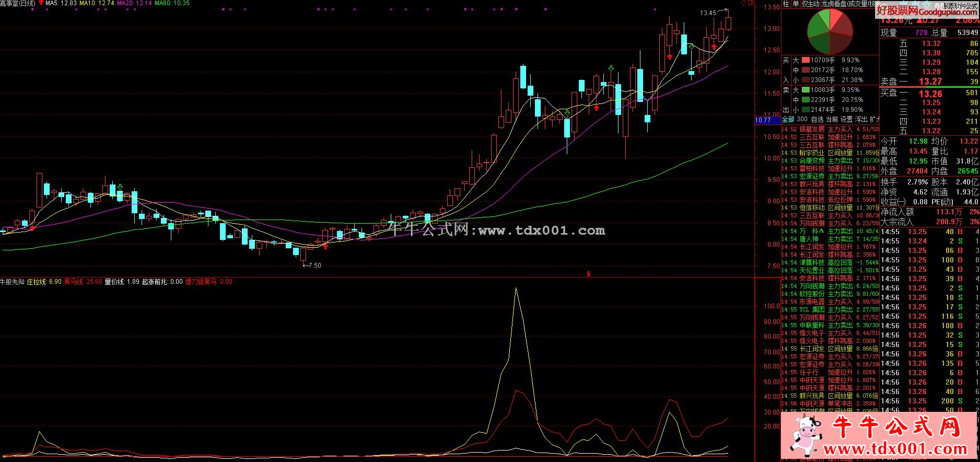
Task: Open 设置 in the alert panel
Action: pyautogui.click(x=846, y=120)
